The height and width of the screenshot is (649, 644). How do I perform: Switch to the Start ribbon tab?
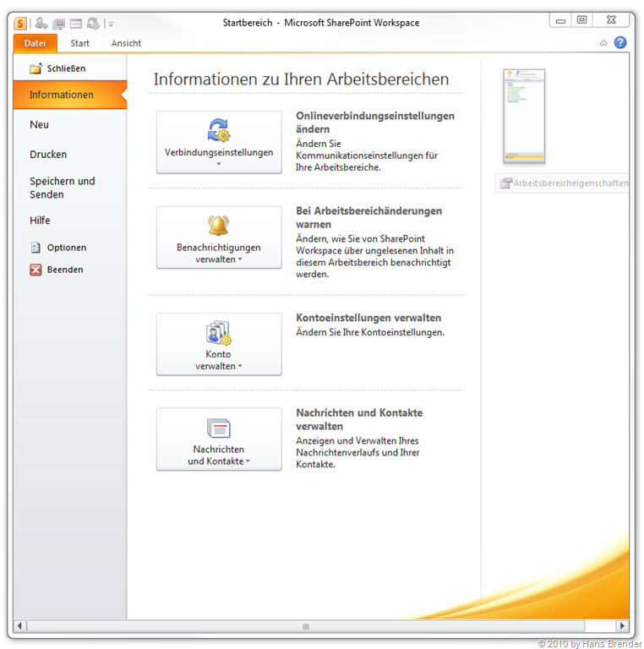coord(80,43)
